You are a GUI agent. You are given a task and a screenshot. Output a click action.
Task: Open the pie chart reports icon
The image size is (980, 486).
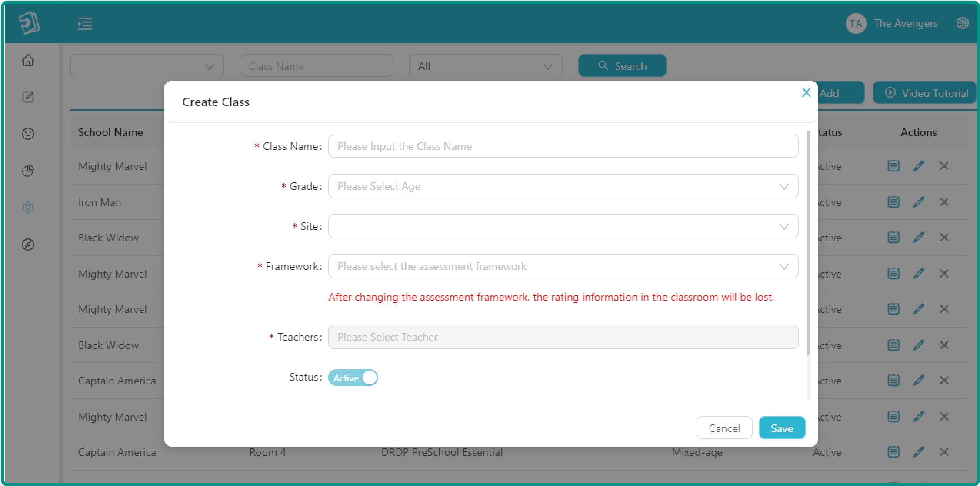[x=28, y=171]
